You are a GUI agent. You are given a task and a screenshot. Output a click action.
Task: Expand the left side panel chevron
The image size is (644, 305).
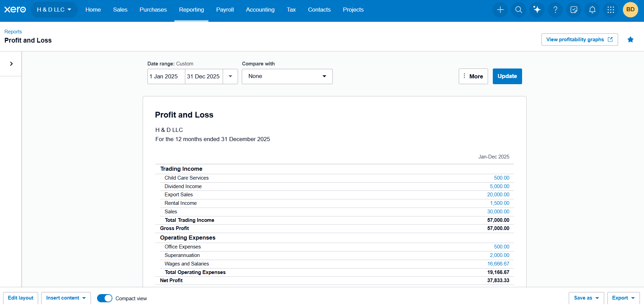click(x=11, y=64)
